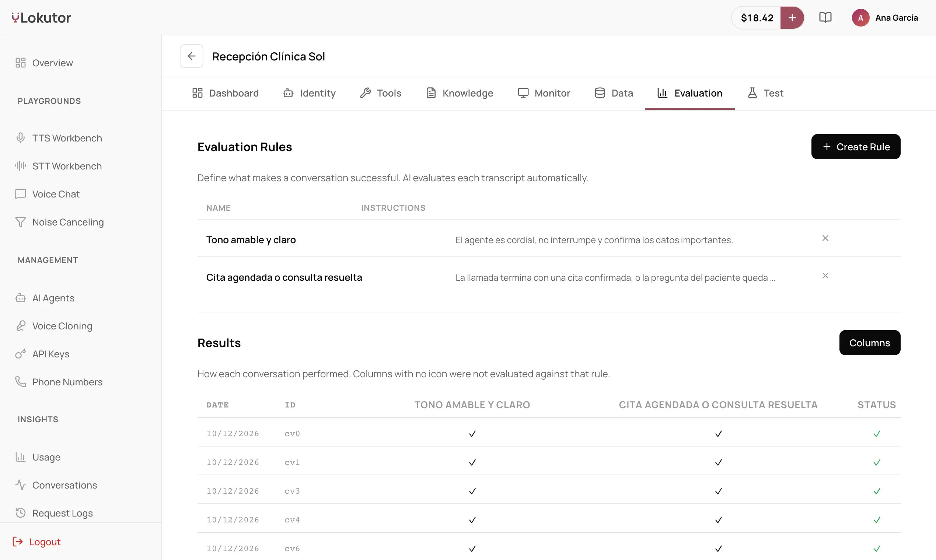Open the Columns selector
The image size is (936, 560).
tap(870, 343)
